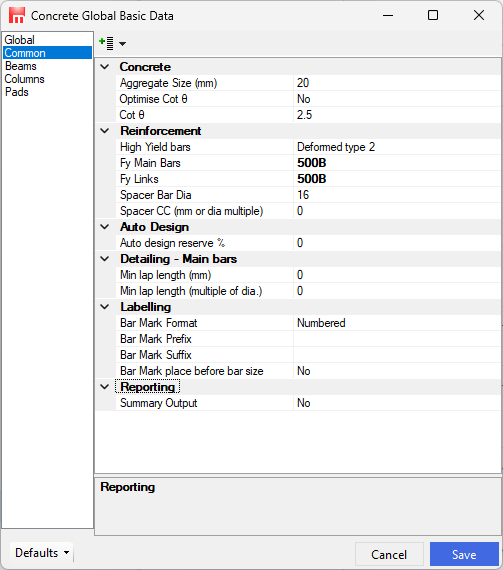Screen dimensions: 503x570
Task: Open the dropdown arrow beside the add-list icon
Action: pos(123,44)
